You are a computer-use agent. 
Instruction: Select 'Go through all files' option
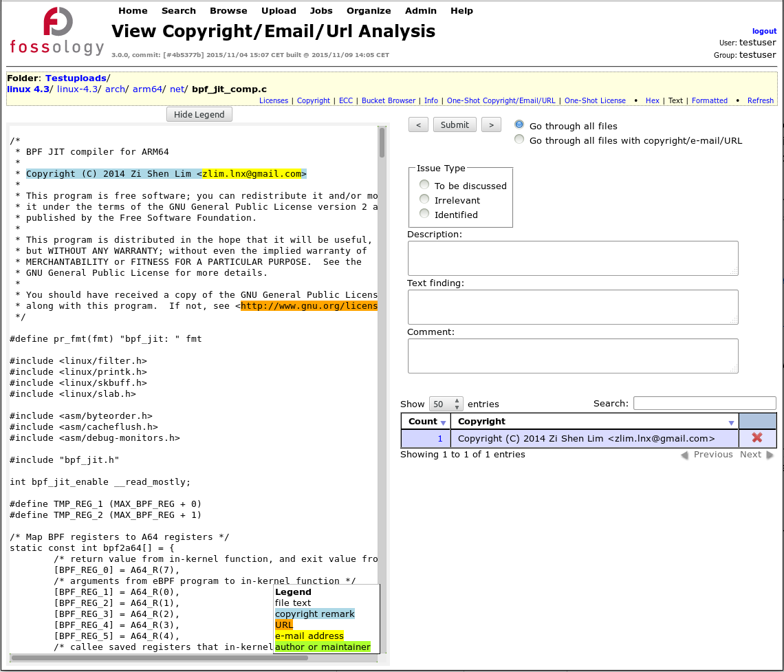pos(519,125)
